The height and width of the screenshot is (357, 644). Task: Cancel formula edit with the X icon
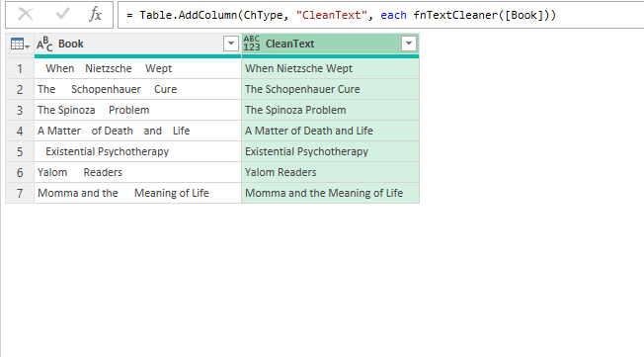26,15
